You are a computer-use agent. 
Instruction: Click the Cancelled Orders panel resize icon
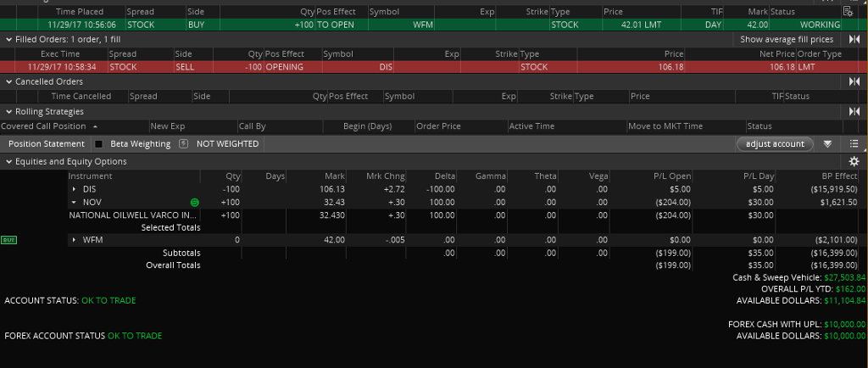(x=854, y=81)
